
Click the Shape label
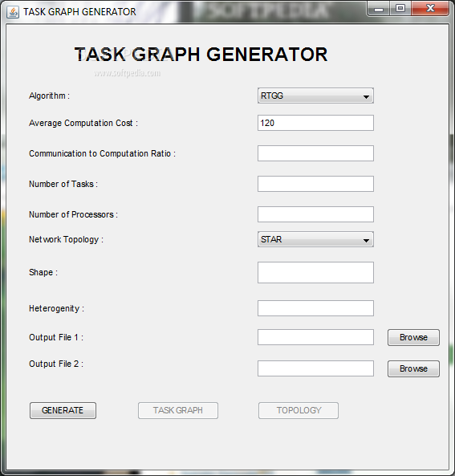click(x=43, y=273)
